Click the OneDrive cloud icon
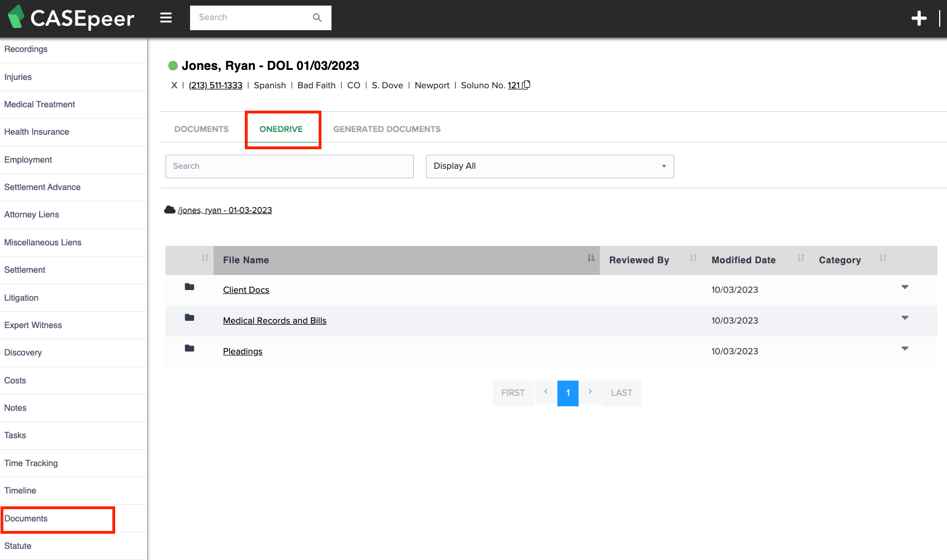Image resolution: width=947 pixels, height=560 pixels. pyautogui.click(x=170, y=210)
